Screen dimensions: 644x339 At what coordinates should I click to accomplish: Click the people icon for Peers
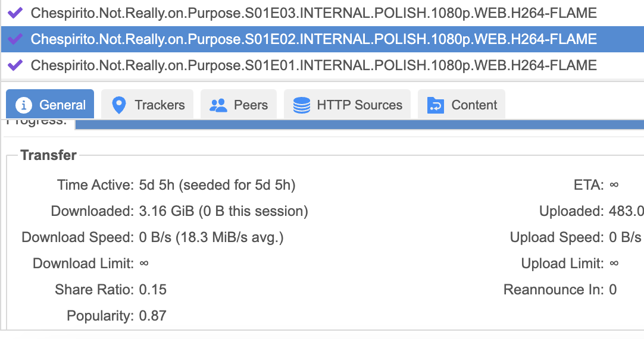point(218,105)
